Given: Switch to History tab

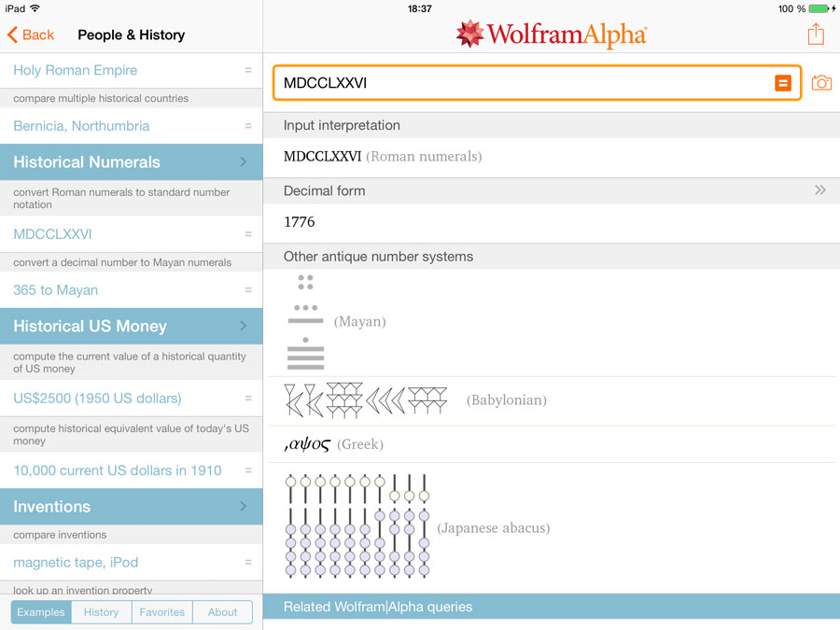Looking at the screenshot, I should pyautogui.click(x=102, y=611).
